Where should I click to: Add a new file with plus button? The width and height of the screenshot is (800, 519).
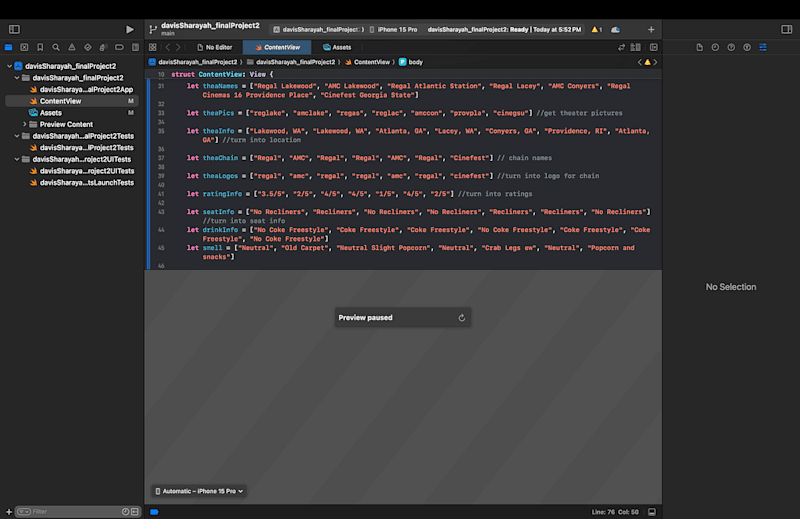click(x=9, y=512)
